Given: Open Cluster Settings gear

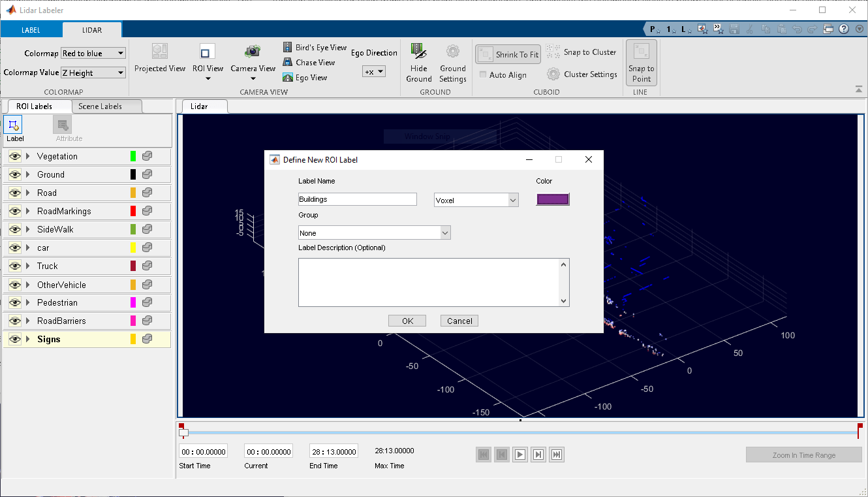Looking at the screenshot, I should (553, 74).
